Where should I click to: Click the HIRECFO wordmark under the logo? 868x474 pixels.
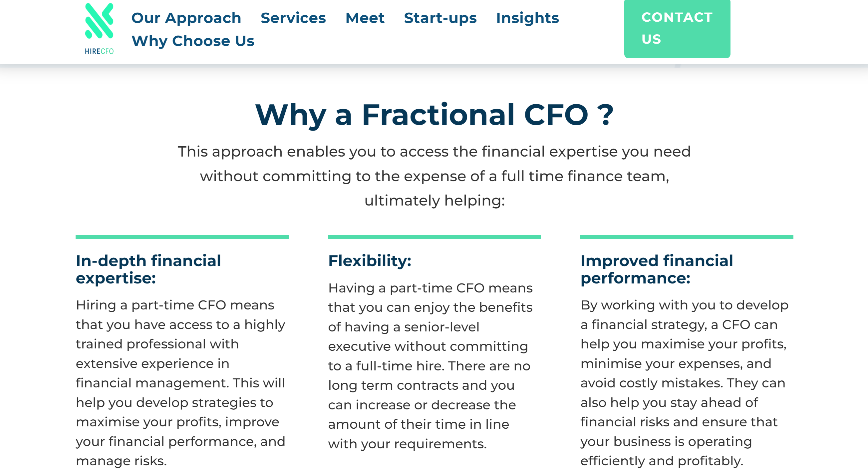pyautogui.click(x=99, y=51)
